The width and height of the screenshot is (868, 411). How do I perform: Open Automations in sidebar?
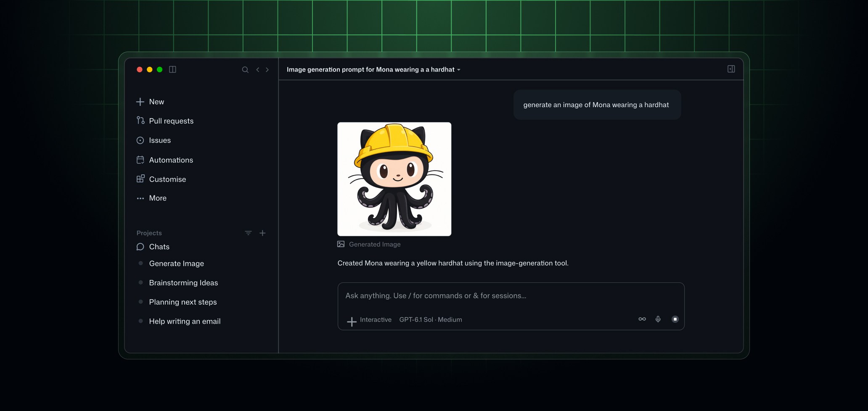pyautogui.click(x=165, y=160)
